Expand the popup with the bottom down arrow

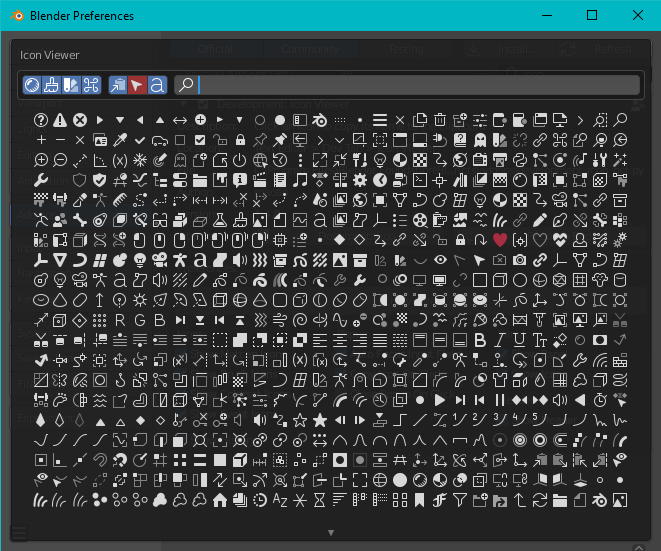pos(331,533)
